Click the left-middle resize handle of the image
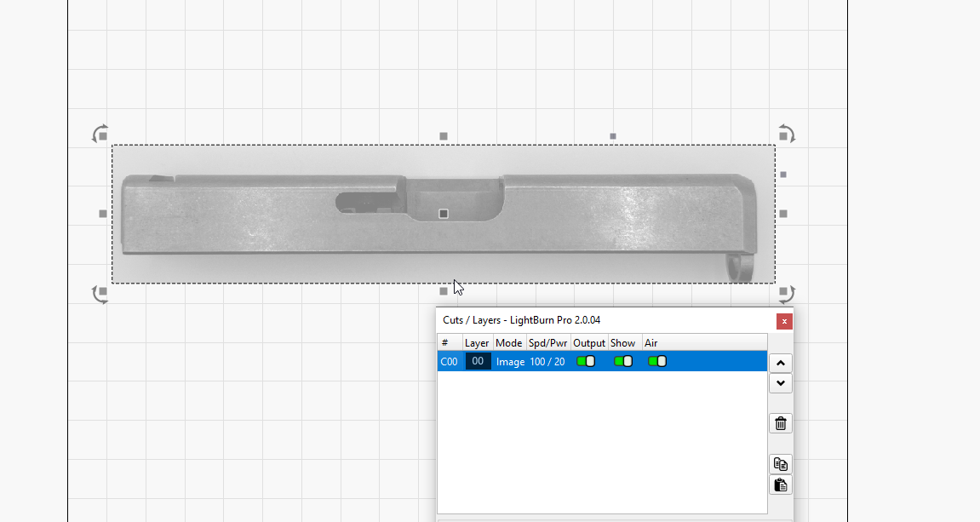Image resolution: width=980 pixels, height=522 pixels. (103, 214)
